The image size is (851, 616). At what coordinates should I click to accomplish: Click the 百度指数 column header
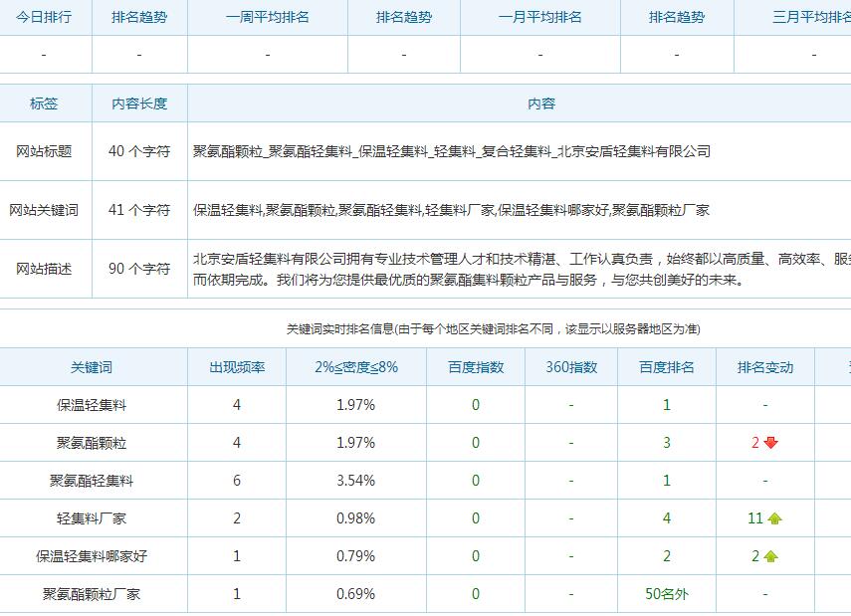coord(476,367)
